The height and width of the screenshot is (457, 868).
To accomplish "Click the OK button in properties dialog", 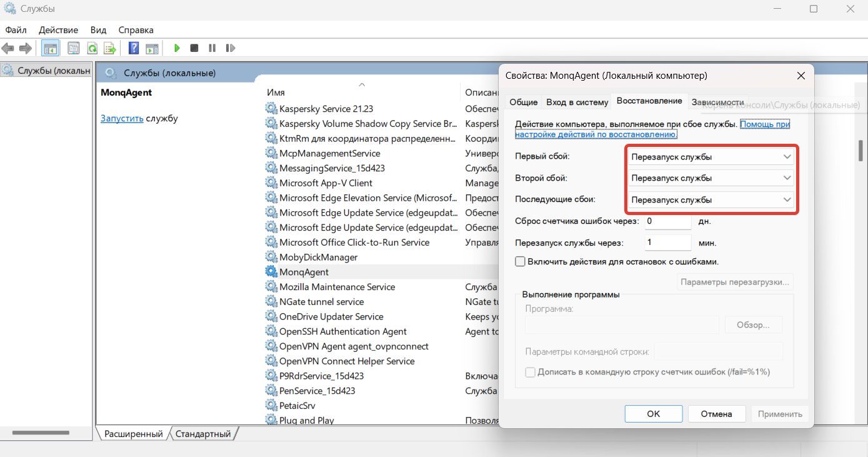I will [653, 413].
